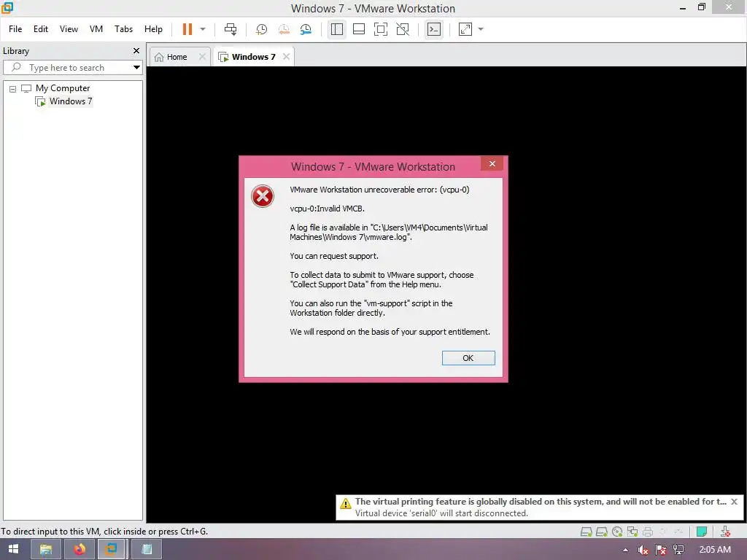The height and width of the screenshot is (560, 747).
Task: Open the Edit menu
Action: pyautogui.click(x=41, y=29)
